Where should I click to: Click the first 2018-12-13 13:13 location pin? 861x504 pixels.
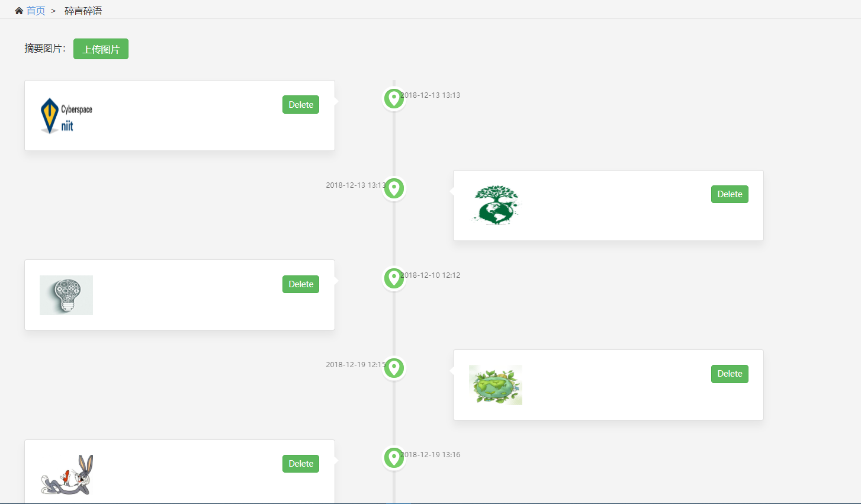coord(394,98)
